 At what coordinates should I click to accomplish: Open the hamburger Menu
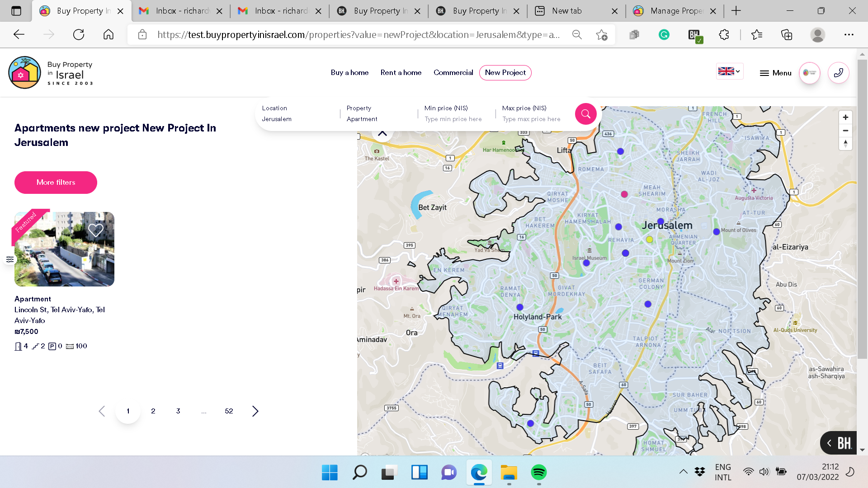[775, 73]
